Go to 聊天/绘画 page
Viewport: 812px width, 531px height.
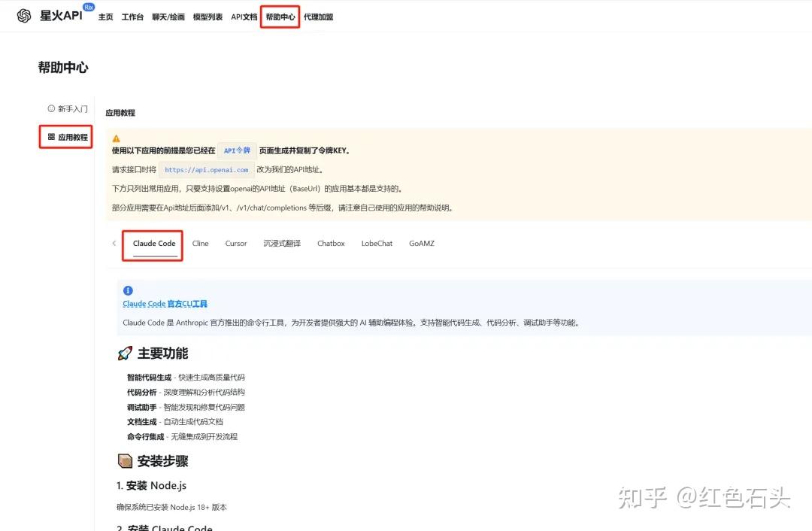[x=168, y=17]
